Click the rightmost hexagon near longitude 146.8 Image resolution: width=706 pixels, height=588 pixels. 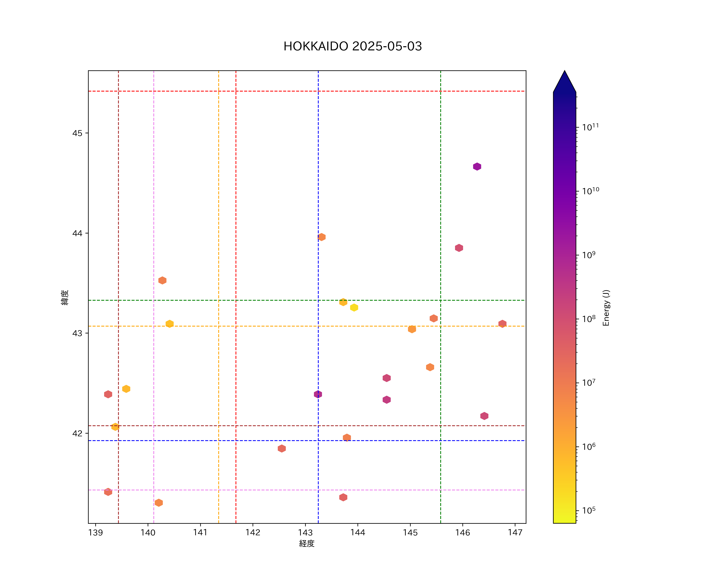coord(502,324)
